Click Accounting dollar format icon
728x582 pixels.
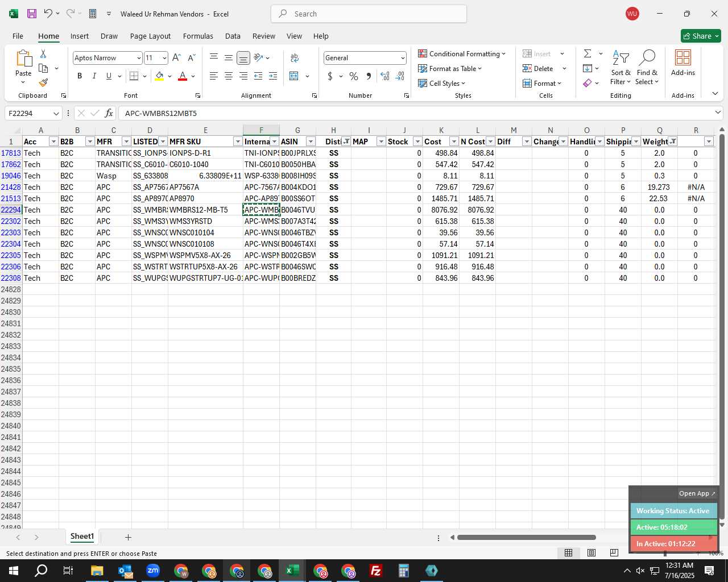pyautogui.click(x=330, y=76)
